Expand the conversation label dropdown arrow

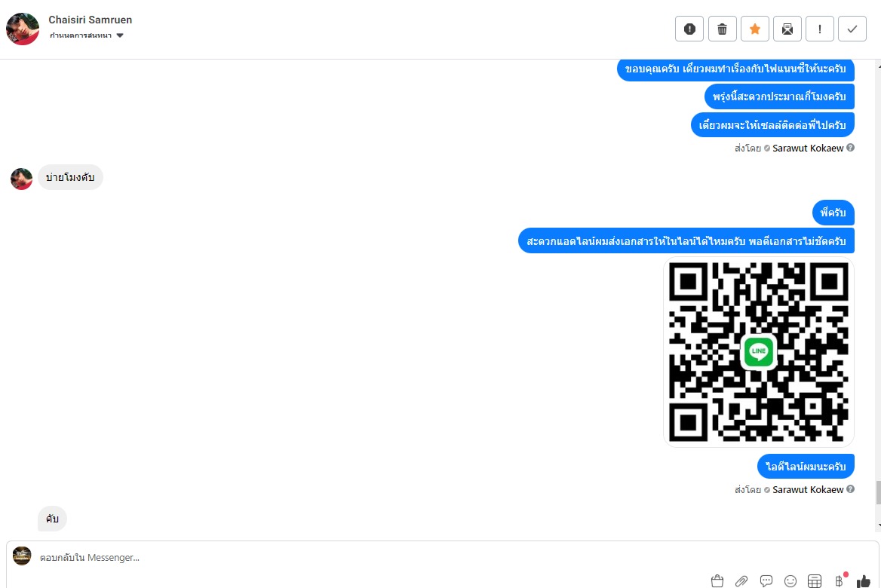coord(120,35)
